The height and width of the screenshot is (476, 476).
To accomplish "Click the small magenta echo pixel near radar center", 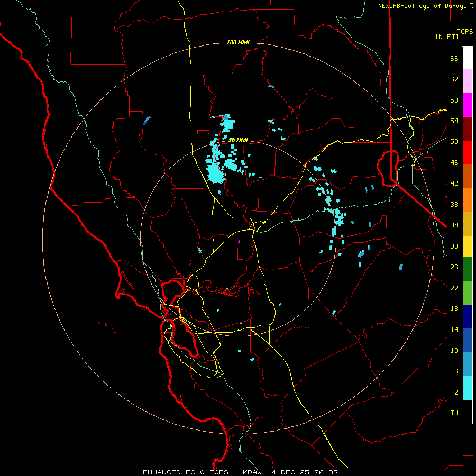I will pos(239,242).
